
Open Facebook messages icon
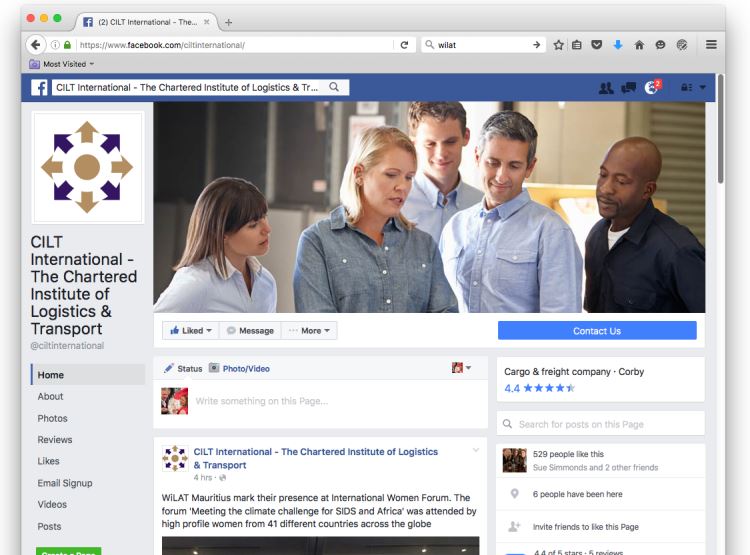pyautogui.click(x=628, y=88)
